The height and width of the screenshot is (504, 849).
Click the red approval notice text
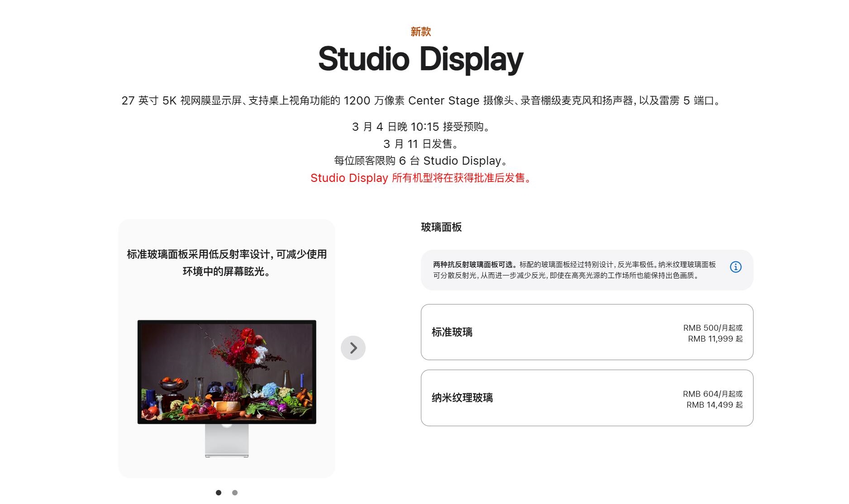(420, 178)
